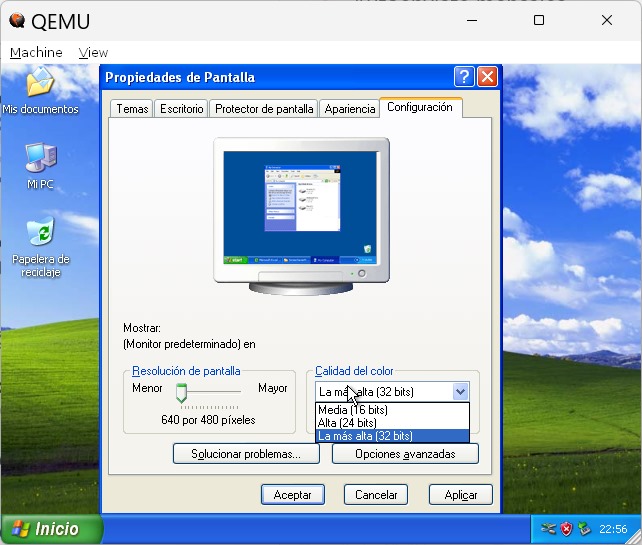This screenshot has height=545, width=642.
Task: Open the View menu
Action: pyautogui.click(x=93, y=52)
